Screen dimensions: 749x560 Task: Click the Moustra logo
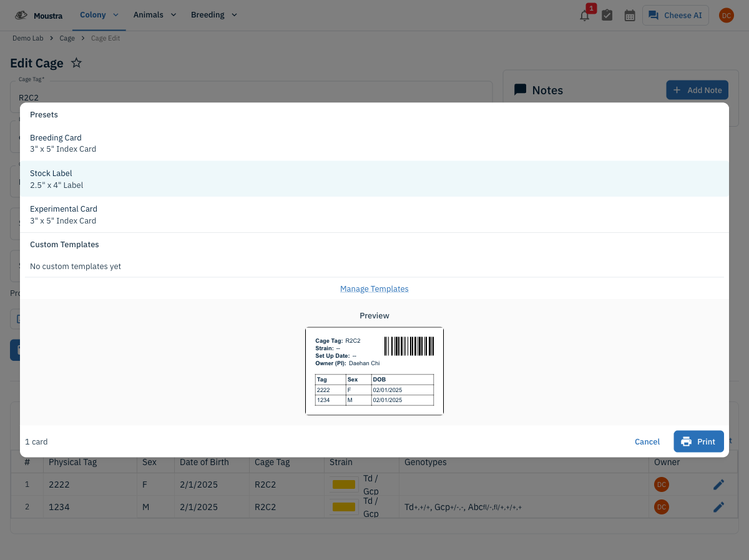click(x=39, y=15)
